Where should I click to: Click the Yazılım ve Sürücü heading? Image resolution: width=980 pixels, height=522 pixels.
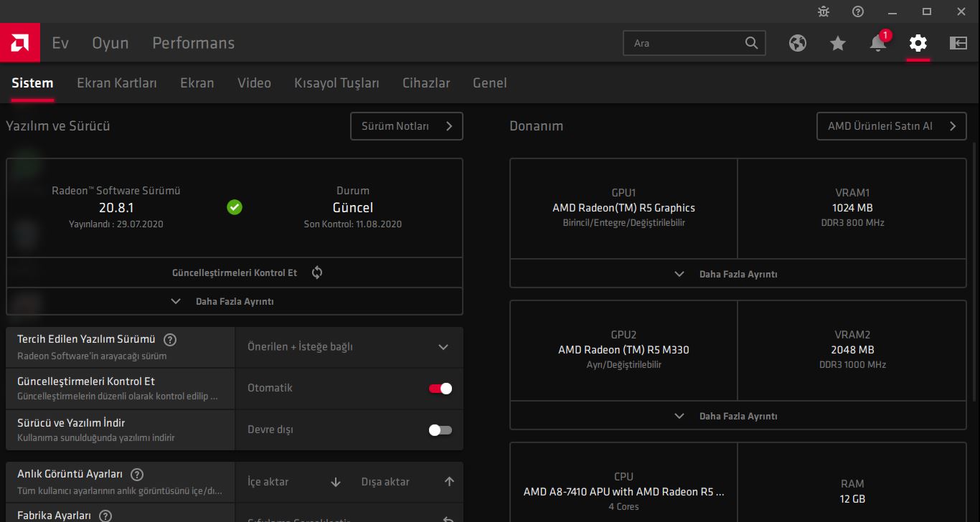pyautogui.click(x=58, y=126)
